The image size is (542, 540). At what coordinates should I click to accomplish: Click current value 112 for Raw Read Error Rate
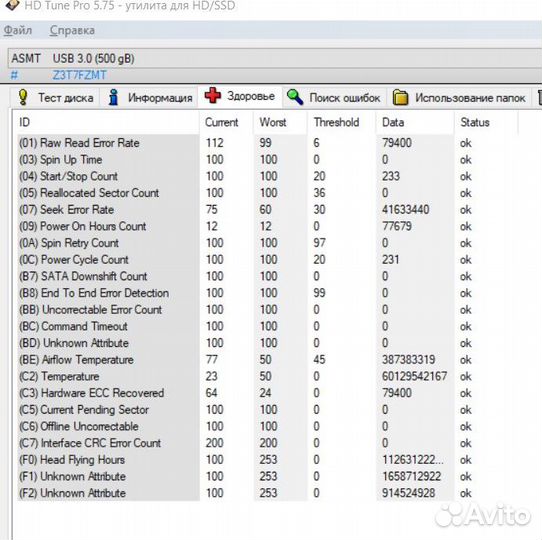[215, 143]
